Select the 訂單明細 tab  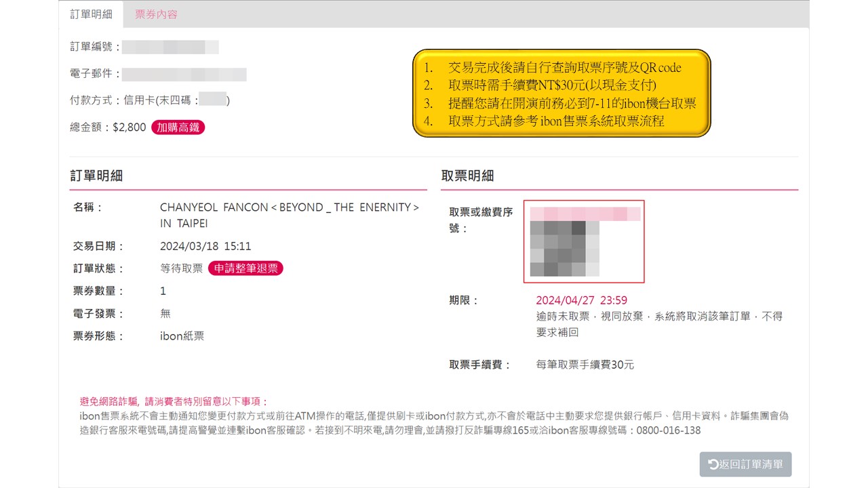[x=91, y=14]
